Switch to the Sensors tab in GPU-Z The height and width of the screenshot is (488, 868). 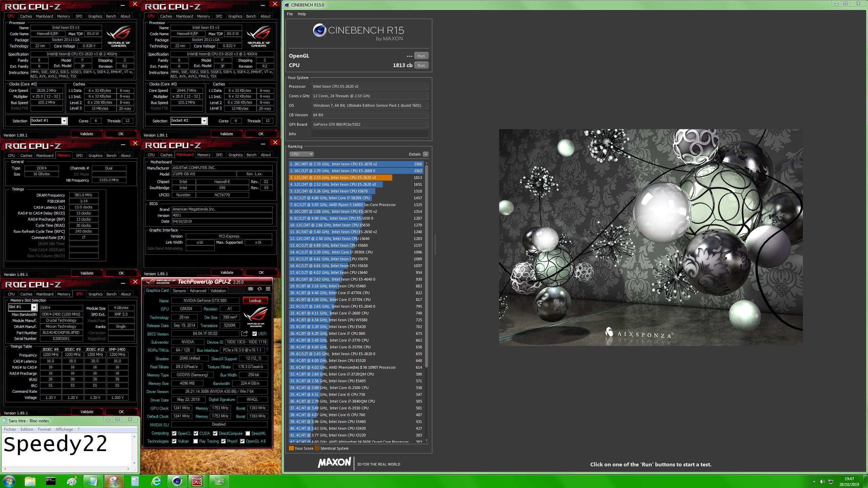pyautogui.click(x=179, y=290)
